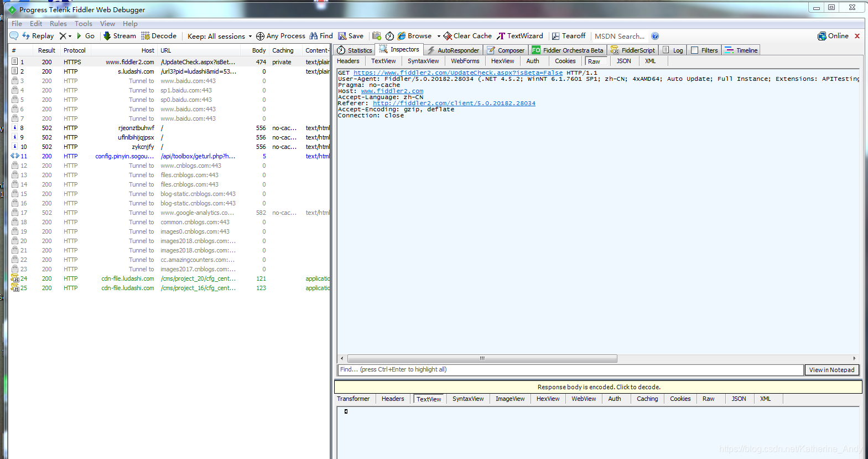The image size is (868, 459).
Task: Click the MSDN Search field
Action: pos(620,36)
